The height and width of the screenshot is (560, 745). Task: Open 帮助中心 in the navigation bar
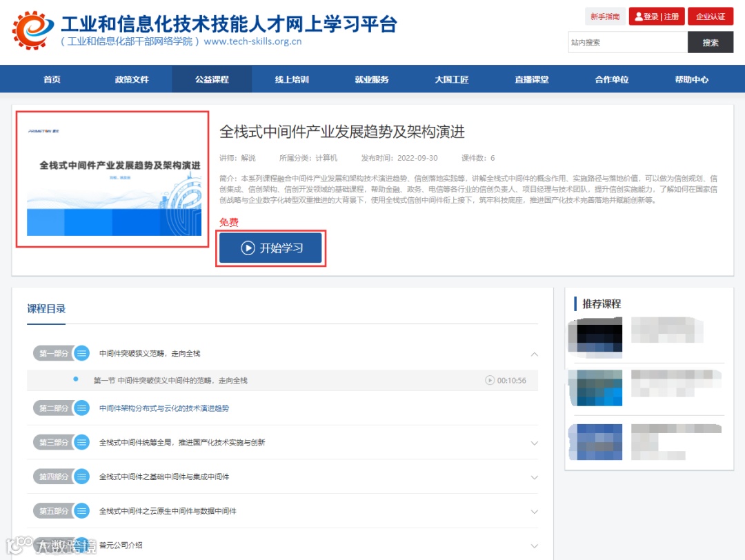(691, 79)
